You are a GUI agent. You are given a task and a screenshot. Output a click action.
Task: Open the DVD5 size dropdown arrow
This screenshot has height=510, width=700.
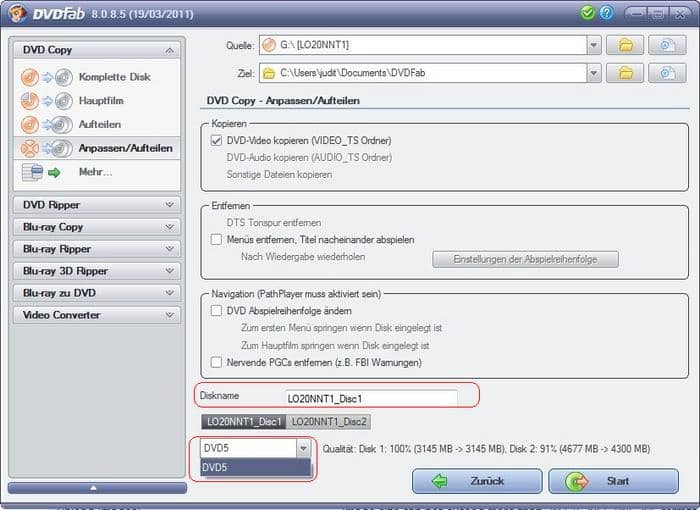303,448
